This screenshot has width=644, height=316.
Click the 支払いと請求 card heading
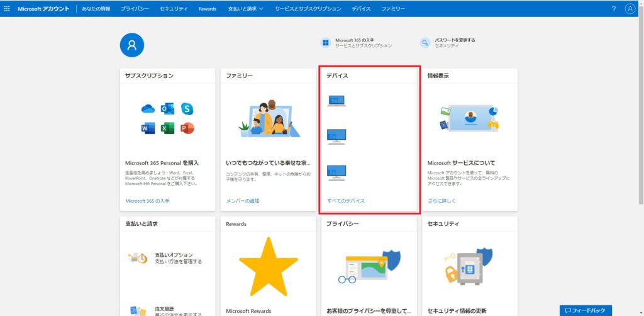click(x=142, y=224)
